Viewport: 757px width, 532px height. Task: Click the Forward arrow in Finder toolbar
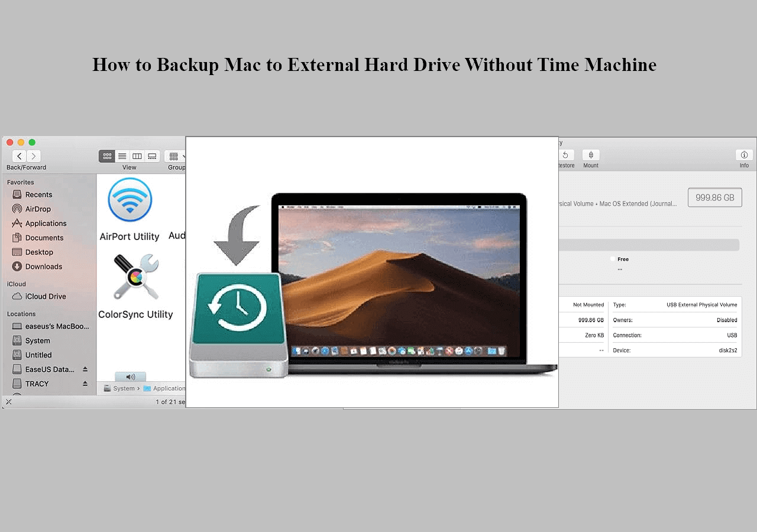(34, 156)
